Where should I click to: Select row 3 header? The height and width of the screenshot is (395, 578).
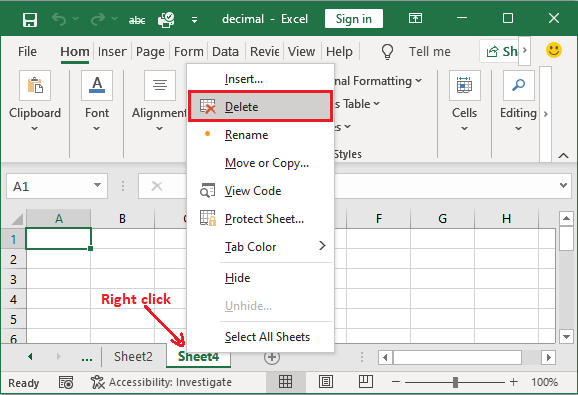[x=13, y=279]
